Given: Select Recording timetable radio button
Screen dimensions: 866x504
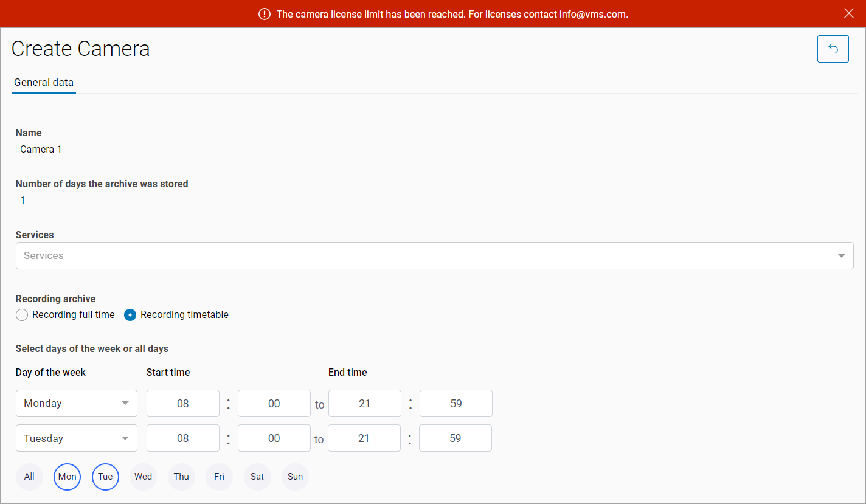Looking at the screenshot, I should (x=130, y=315).
